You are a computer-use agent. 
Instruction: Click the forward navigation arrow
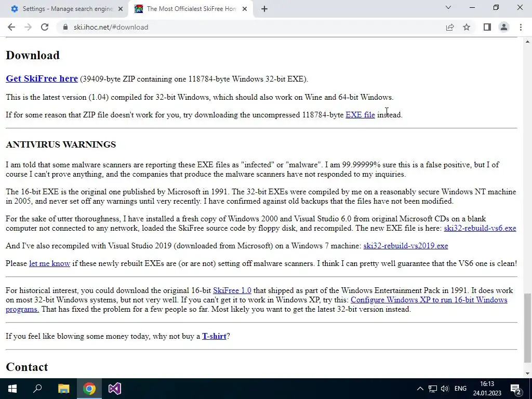coord(28,27)
